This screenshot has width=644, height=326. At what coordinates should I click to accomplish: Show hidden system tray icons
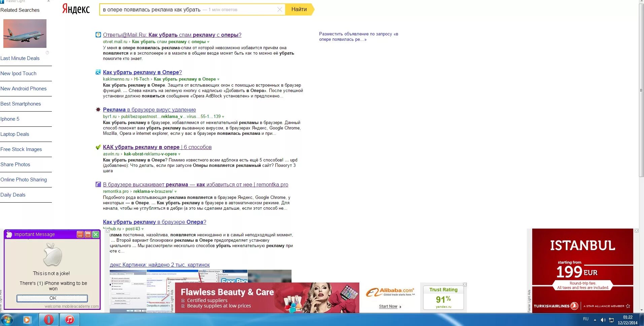point(595,320)
